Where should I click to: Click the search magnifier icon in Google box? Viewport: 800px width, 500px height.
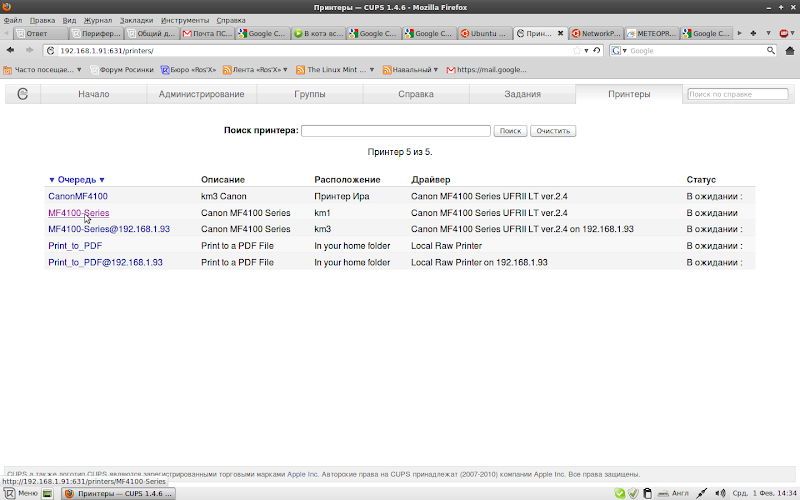pyautogui.click(x=770, y=51)
